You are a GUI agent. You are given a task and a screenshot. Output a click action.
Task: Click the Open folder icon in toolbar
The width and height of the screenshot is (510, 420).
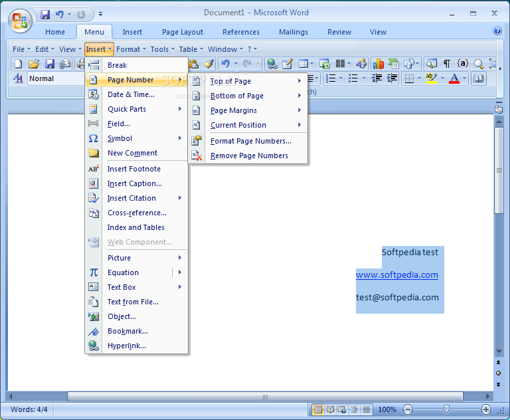[33, 64]
